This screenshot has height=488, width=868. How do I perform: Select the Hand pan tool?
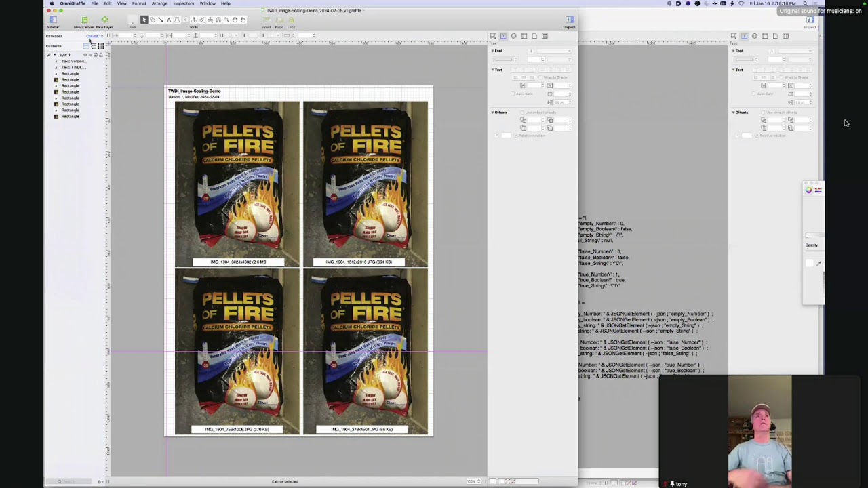[x=235, y=20]
